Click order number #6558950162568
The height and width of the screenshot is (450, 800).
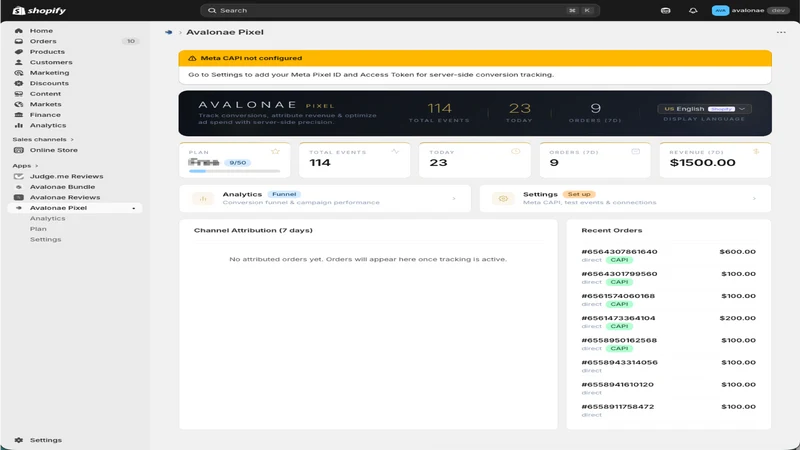619,340
